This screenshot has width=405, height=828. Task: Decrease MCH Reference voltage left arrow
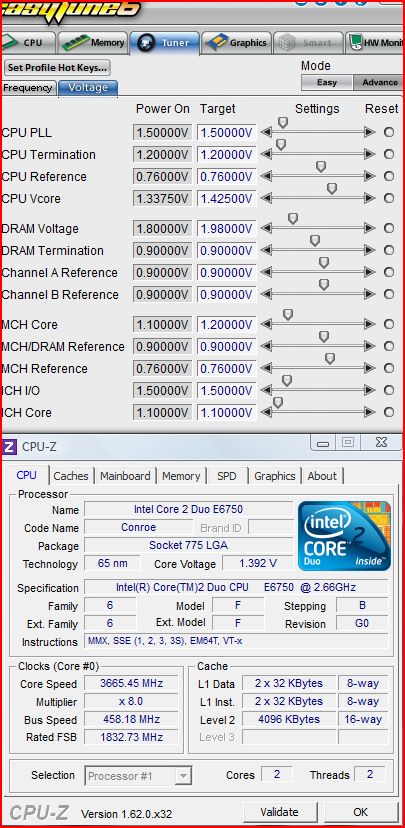tap(267, 369)
